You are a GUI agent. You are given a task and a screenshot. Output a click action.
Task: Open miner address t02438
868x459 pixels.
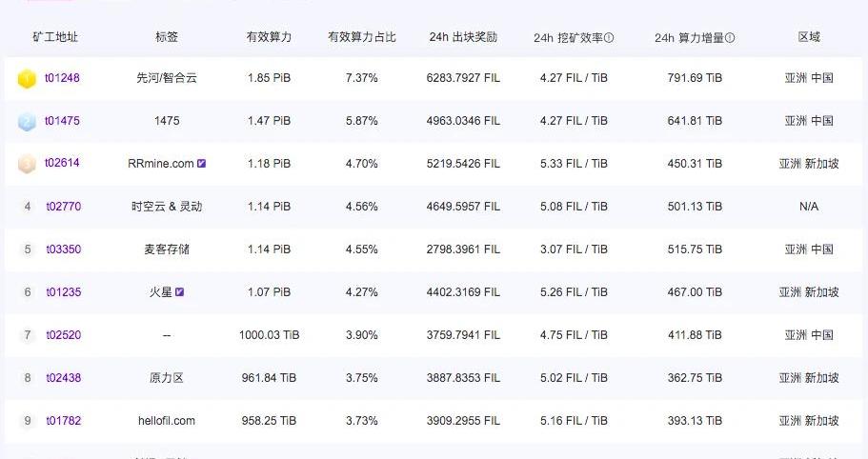coord(64,378)
